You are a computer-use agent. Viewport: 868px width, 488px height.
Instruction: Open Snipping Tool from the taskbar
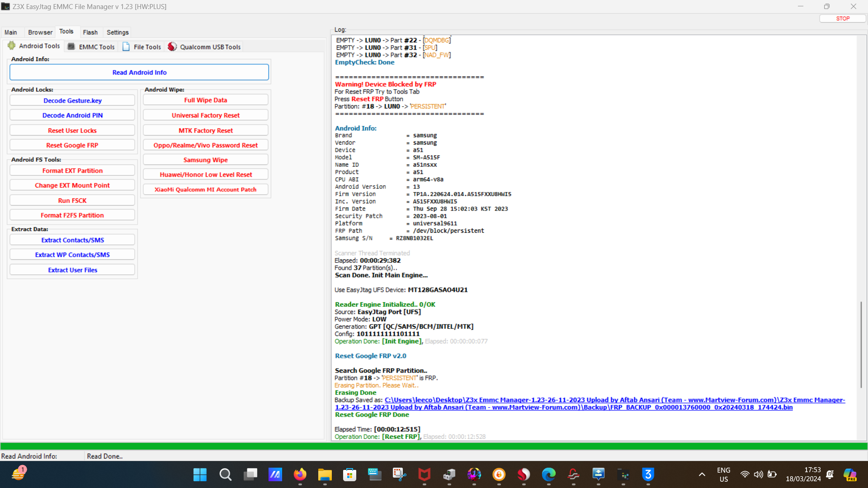(x=399, y=474)
